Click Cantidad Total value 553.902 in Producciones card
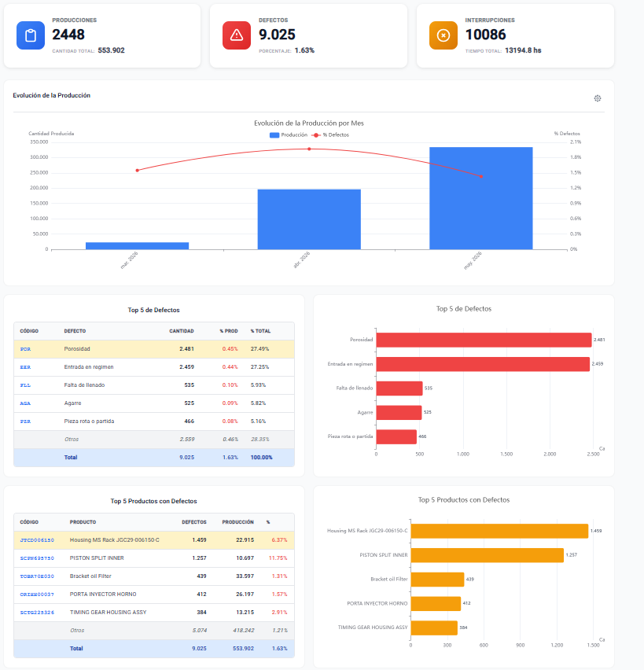Image resolution: width=644 pixels, height=670 pixels. 111,50
